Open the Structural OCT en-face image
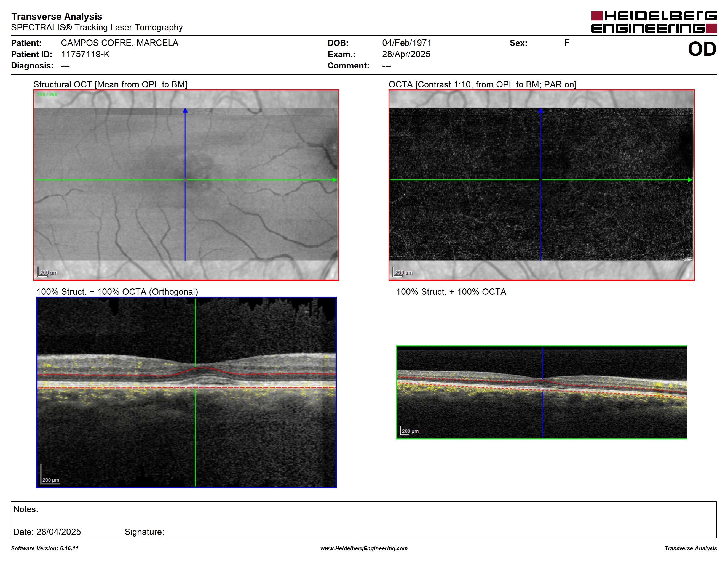Viewport: 728px width, 563px height. tap(186, 185)
